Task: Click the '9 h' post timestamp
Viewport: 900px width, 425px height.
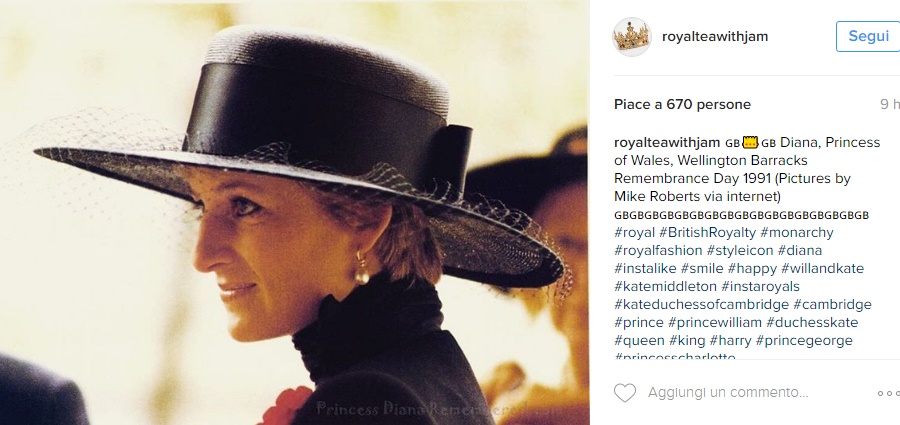Action: (888, 104)
